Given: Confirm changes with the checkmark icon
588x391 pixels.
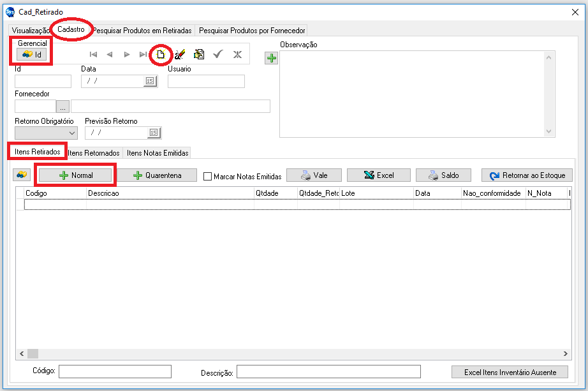Looking at the screenshot, I should pos(217,54).
